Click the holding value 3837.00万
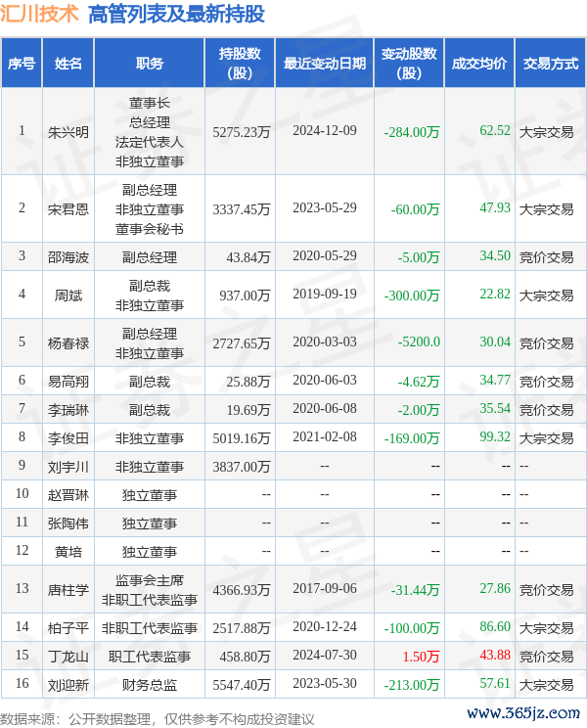 coord(242,467)
